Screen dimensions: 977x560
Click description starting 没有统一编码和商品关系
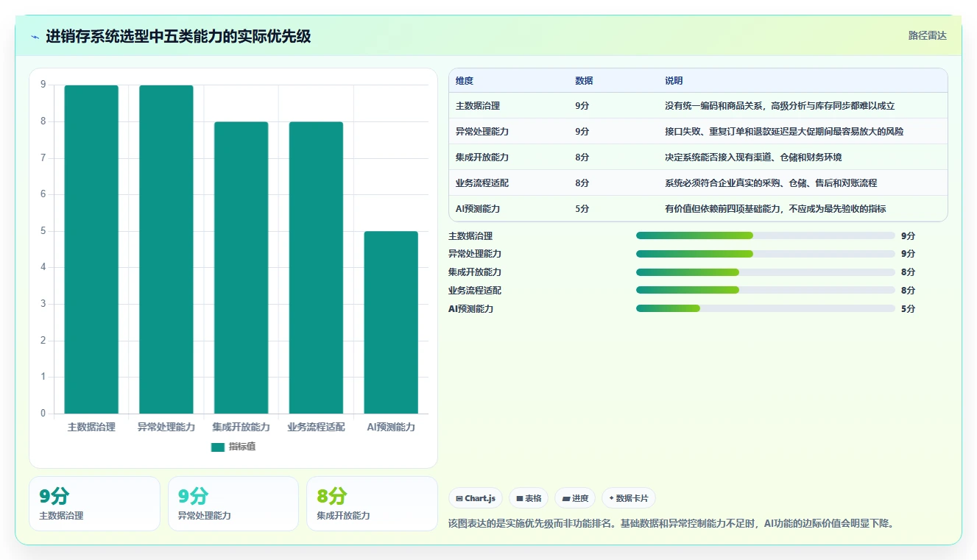click(780, 106)
